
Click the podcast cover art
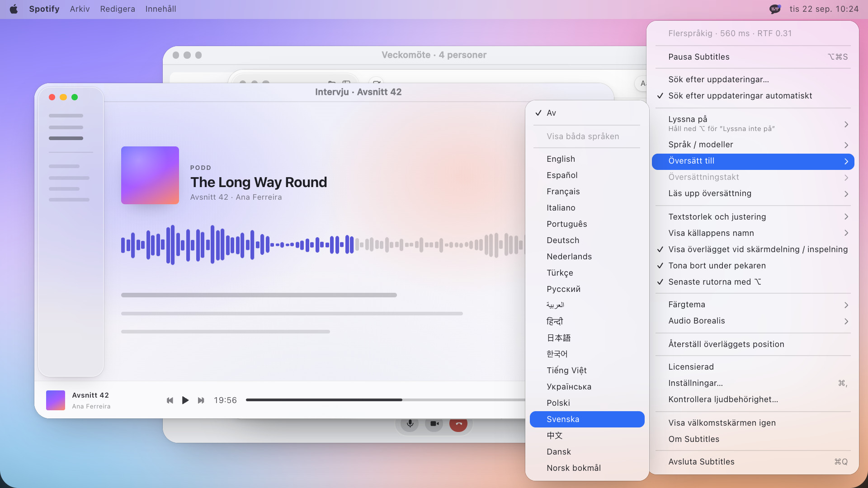point(150,175)
